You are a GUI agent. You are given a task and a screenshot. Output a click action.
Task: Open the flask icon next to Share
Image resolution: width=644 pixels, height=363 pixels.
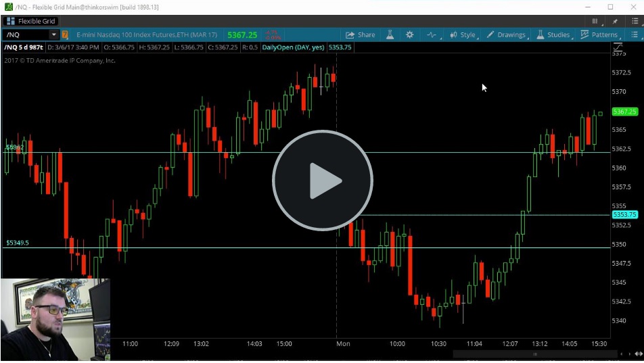coord(390,35)
